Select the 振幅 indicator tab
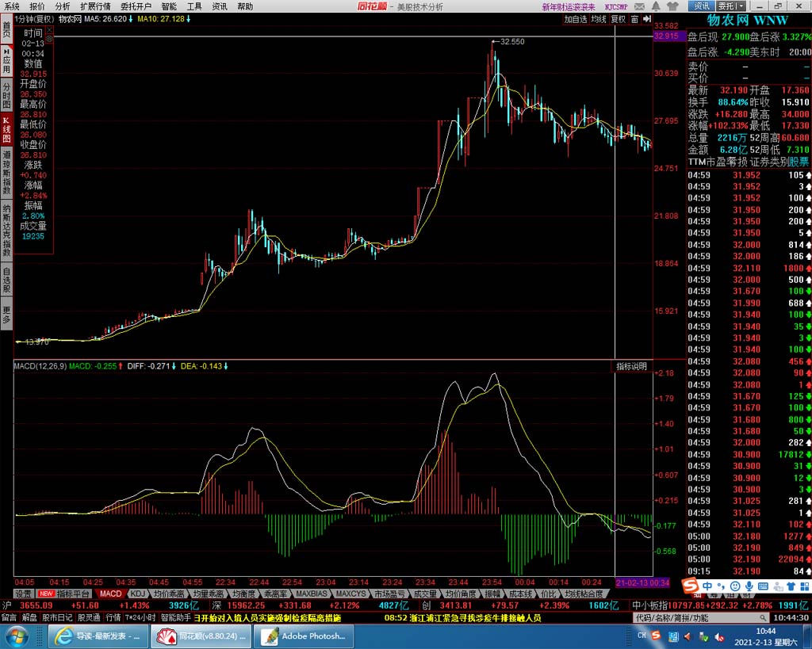This screenshot has height=649, width=812. point(492,594)
